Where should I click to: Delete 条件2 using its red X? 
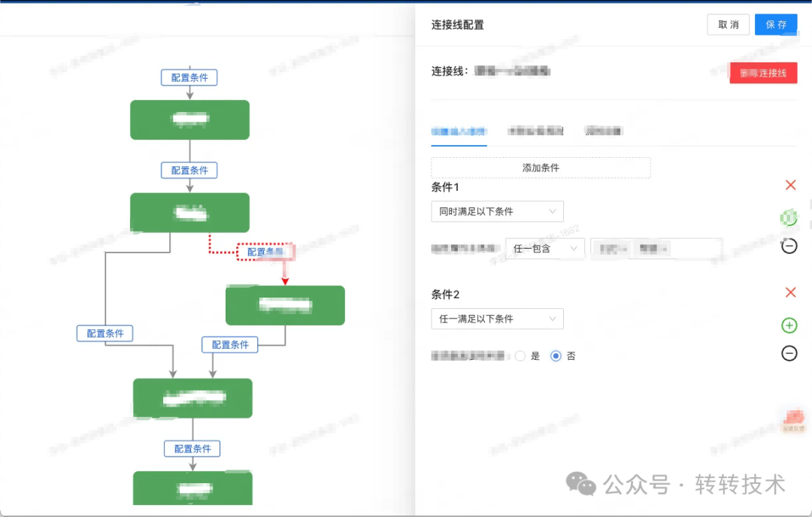point(790,292)
